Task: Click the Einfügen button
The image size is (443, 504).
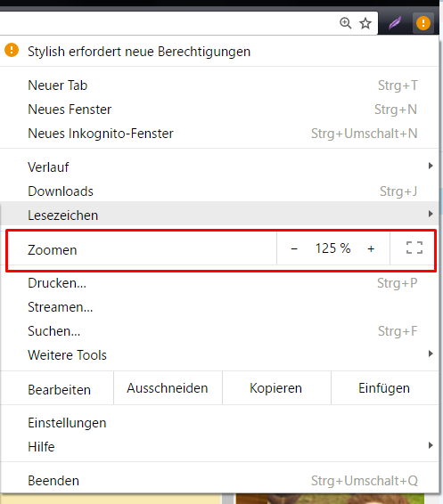Action: point(385,388)
